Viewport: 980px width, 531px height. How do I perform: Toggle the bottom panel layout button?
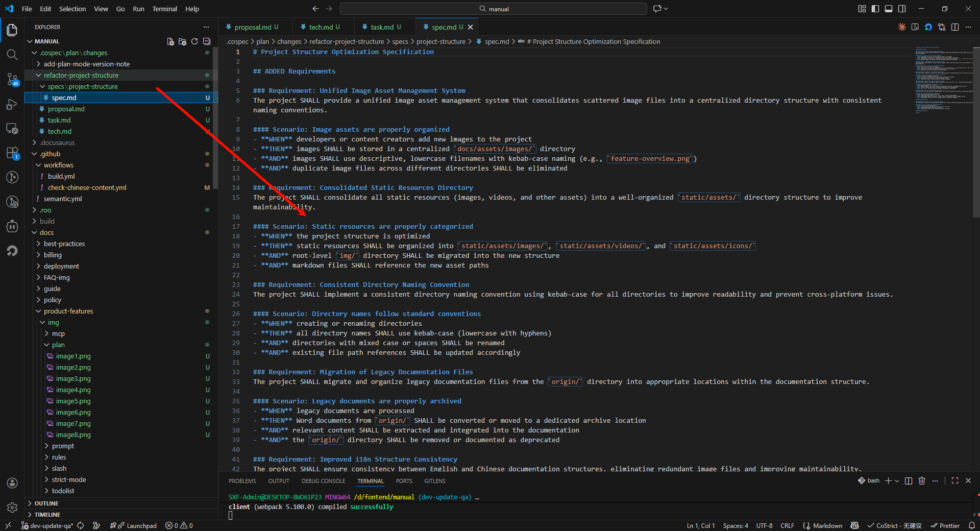pyautogui.click(x=889, y=9)
